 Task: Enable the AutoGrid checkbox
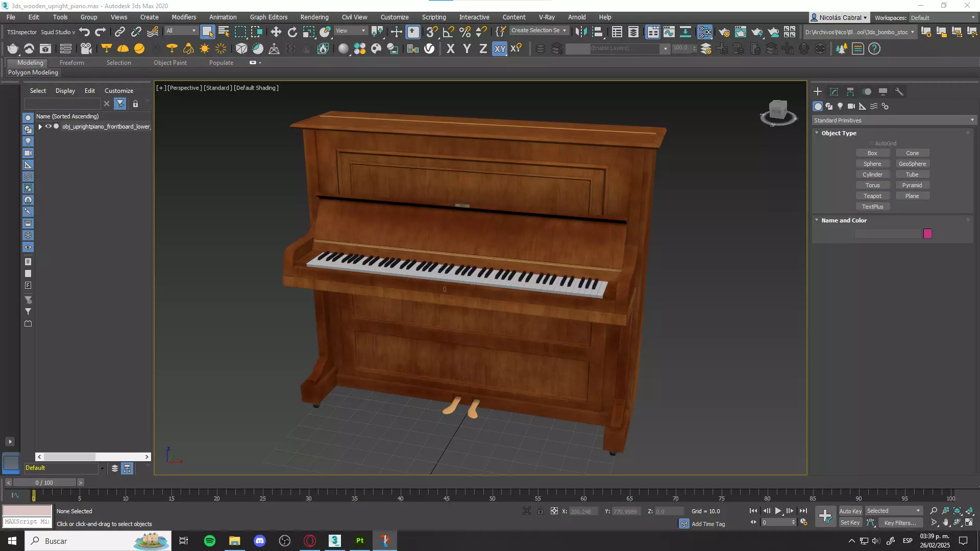pyautogui.click(x=872, y=143)
